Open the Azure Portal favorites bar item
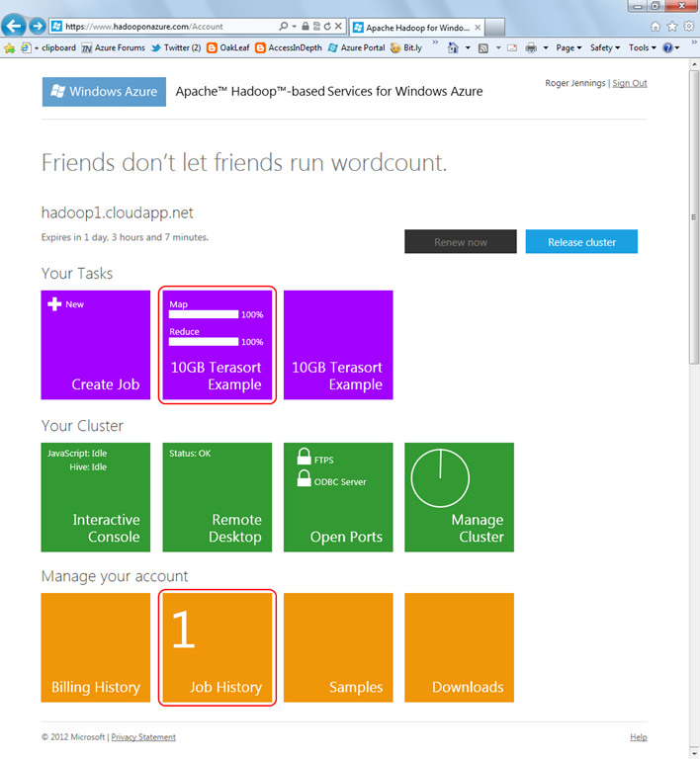Screen dimensions: 700x759 click(x=356, y=47)
